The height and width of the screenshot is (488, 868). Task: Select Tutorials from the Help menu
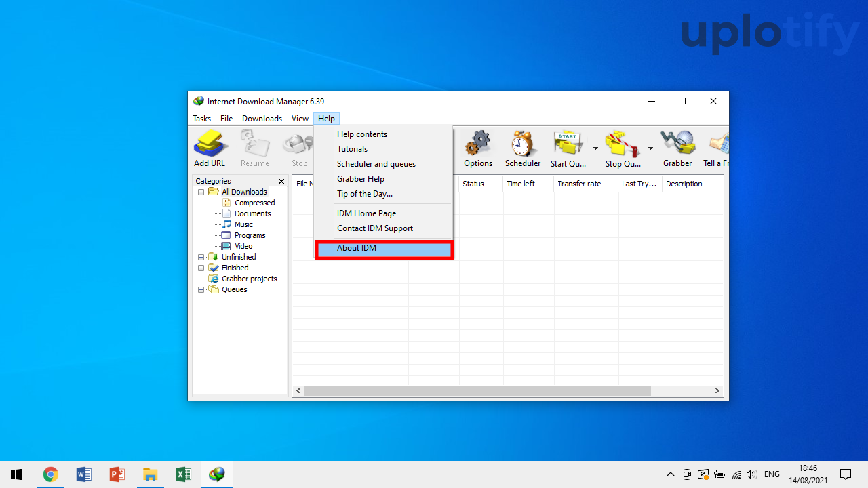point(384,149)
